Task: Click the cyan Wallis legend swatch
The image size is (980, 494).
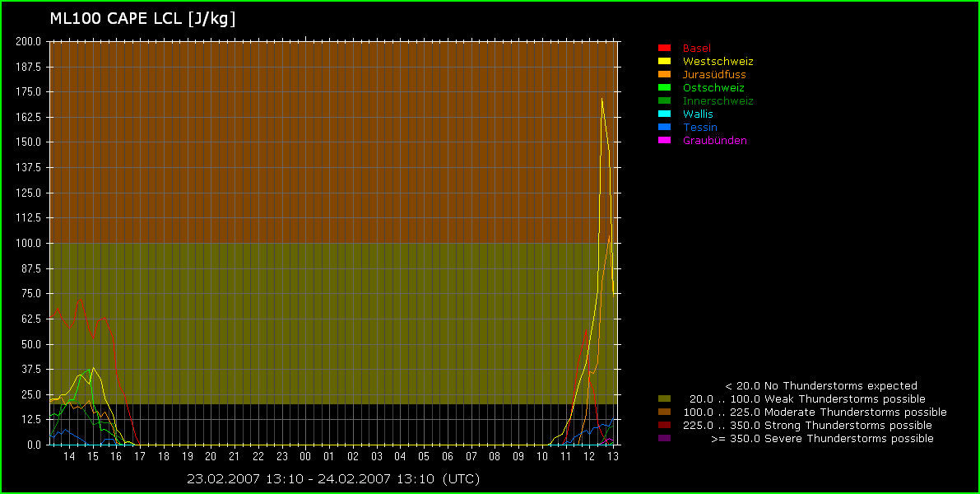Action: [665, 114]
